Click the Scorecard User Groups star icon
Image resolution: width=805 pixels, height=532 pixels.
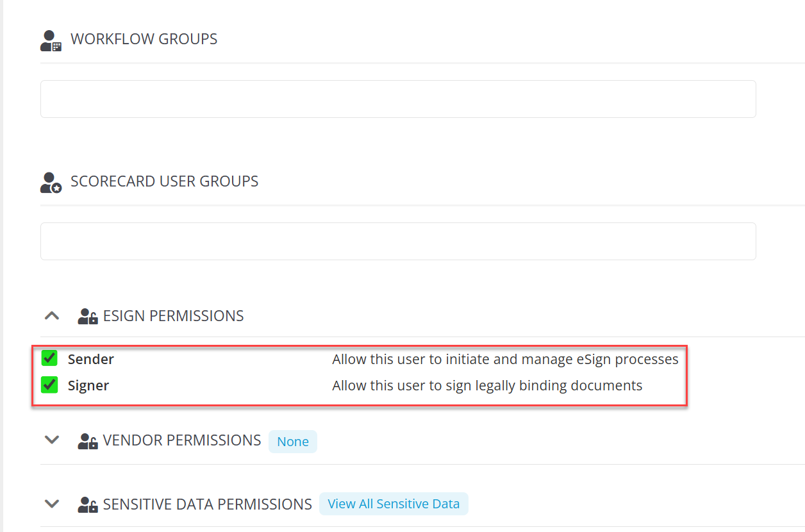click(x=51, y=183)
